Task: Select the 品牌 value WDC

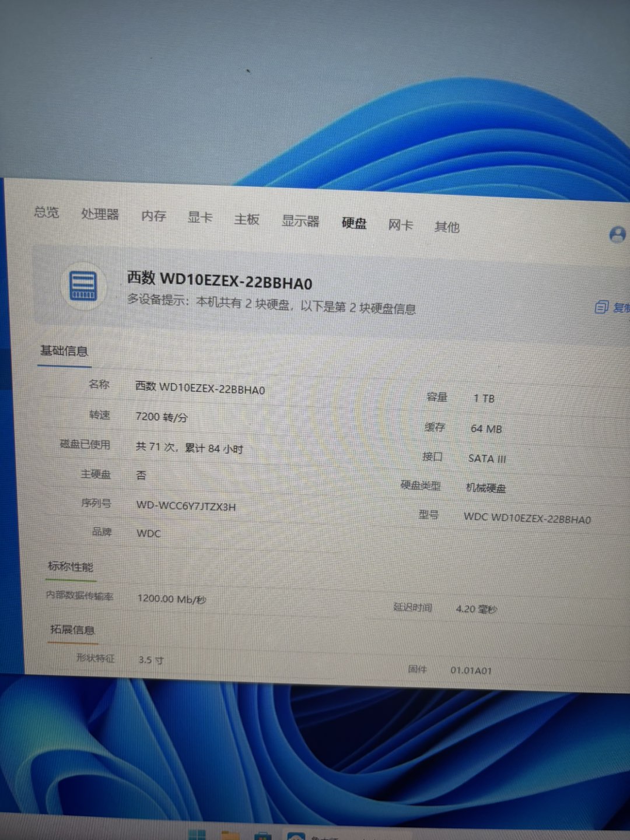Action: [x=148, y=533]
